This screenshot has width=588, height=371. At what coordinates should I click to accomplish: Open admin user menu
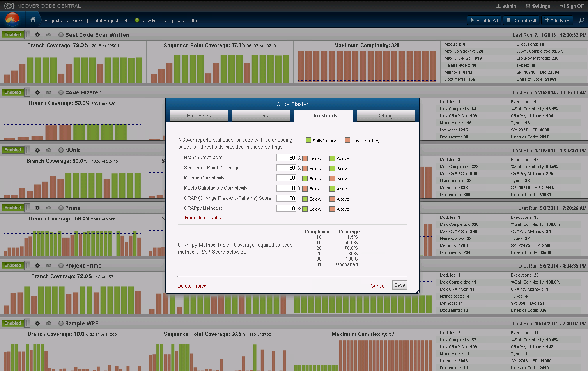coord(506,6)
